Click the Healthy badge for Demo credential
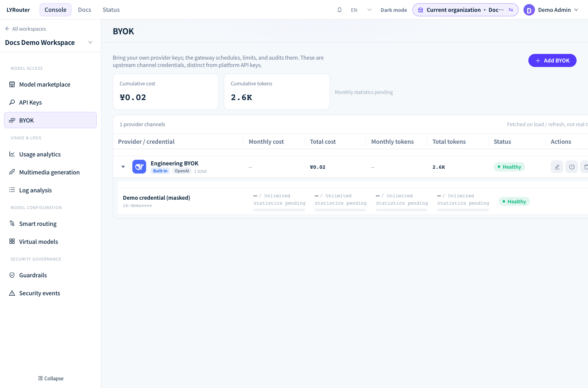The width and height of the screenshot is (588, 388). [x=514, y=201]
